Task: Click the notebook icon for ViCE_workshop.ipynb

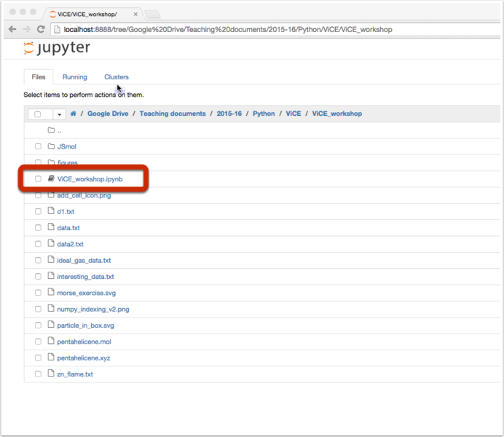Action: click(x=51, y=178)
